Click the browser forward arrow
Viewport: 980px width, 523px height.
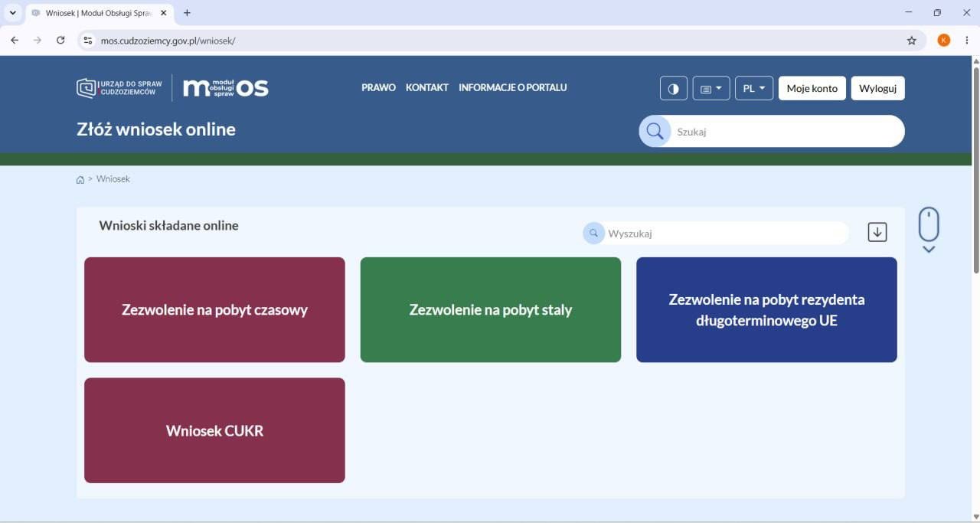coord(38,41)
